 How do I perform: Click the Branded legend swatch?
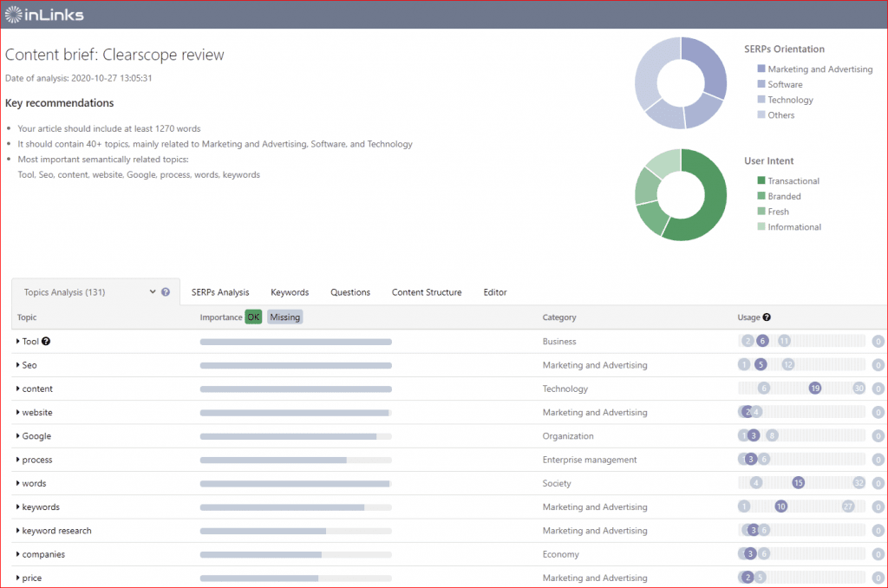click(761, 195)
